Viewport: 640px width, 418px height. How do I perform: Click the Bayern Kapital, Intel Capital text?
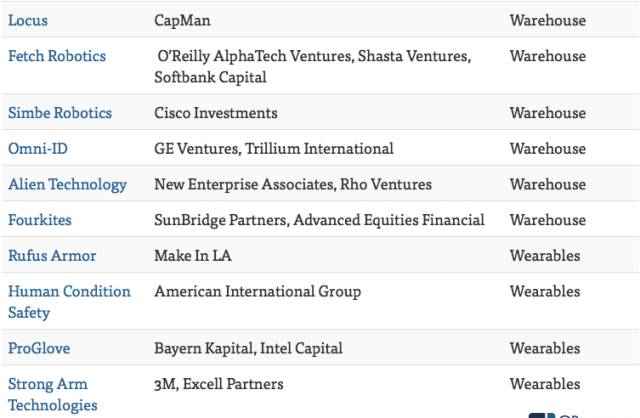click(x=248, y=348)
